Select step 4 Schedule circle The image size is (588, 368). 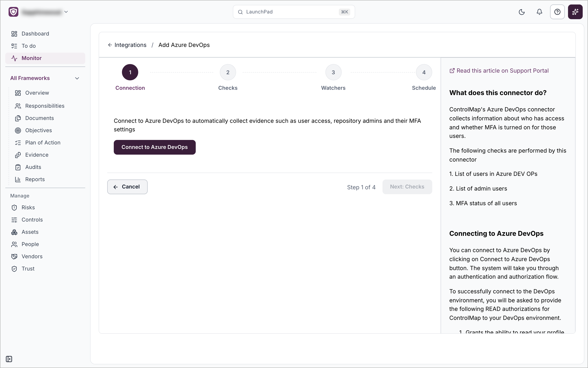424,72
